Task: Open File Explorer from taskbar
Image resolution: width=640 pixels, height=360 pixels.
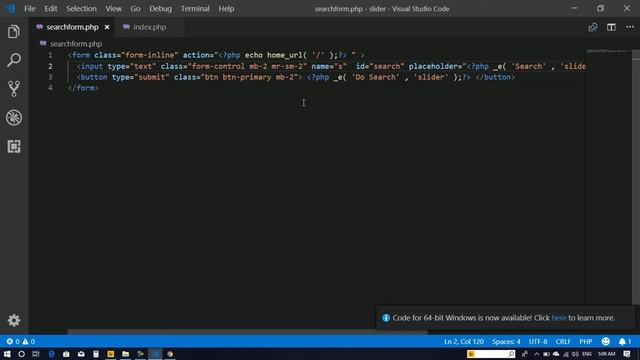Action: [x=125, y=354]
